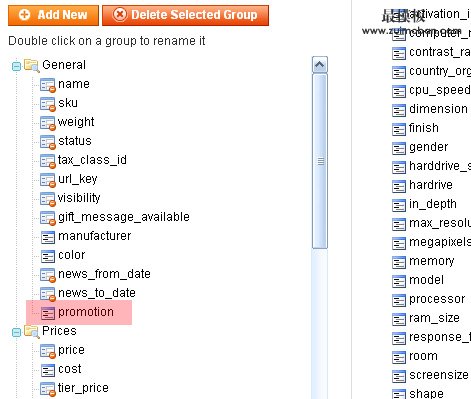
Task: Click the cost attribute icon
Action: (x=48, y=370)
